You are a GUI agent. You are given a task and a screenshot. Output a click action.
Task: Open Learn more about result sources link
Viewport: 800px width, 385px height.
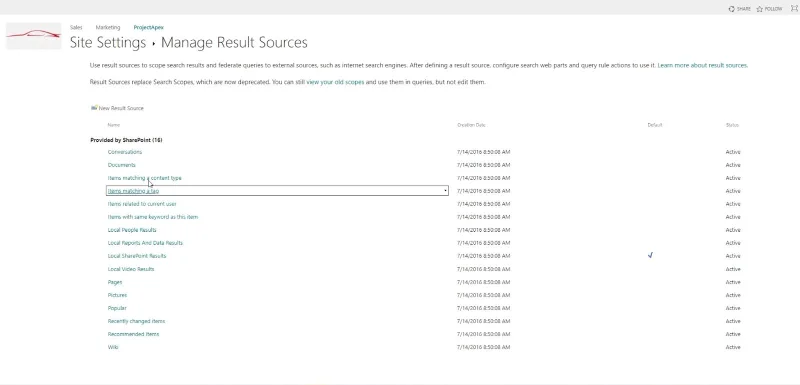coord(702,65)
